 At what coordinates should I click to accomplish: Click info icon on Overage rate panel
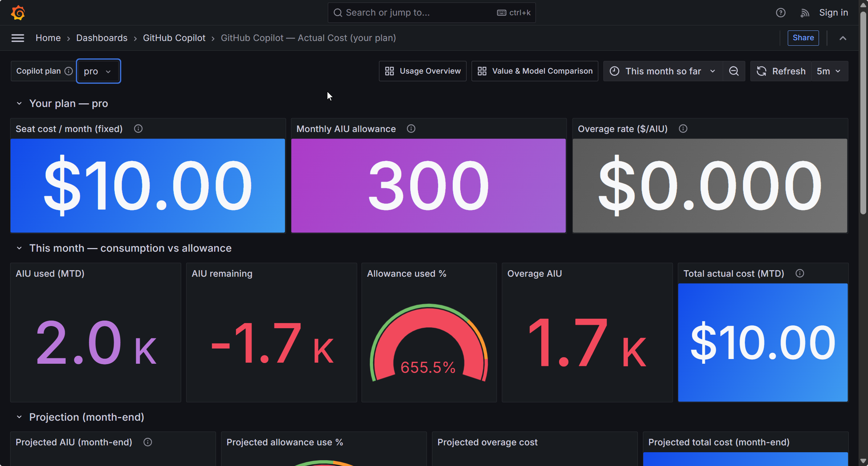[683, 129]
